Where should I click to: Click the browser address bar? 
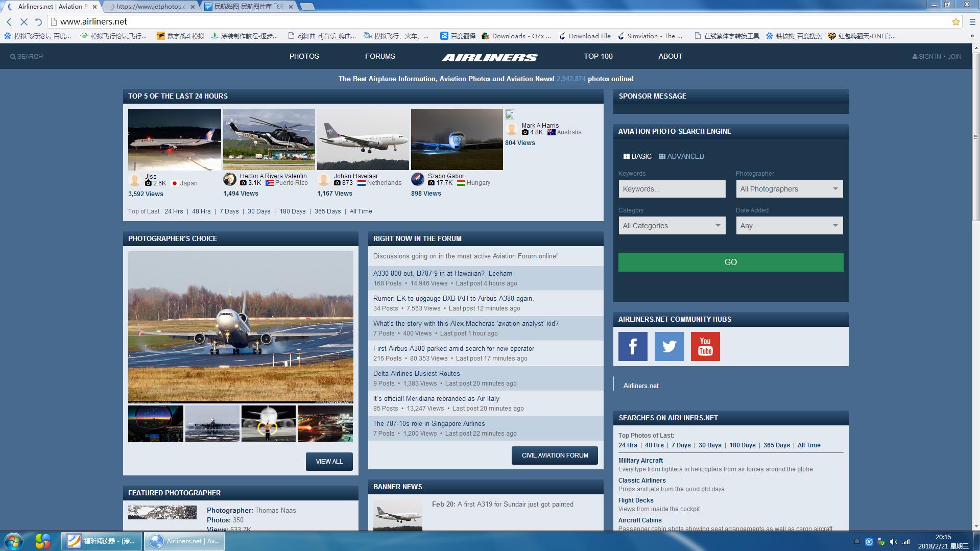[500, 21]
